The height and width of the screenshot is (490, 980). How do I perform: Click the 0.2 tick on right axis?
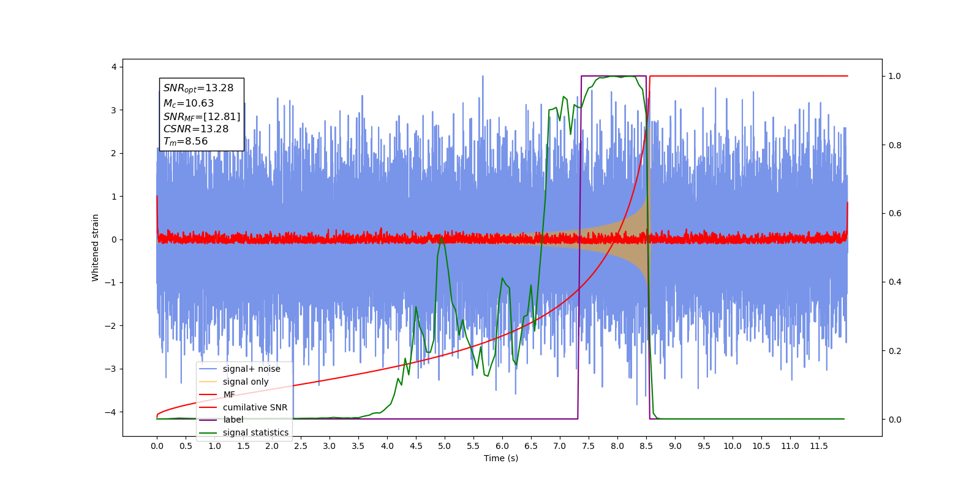coord(895,351)
